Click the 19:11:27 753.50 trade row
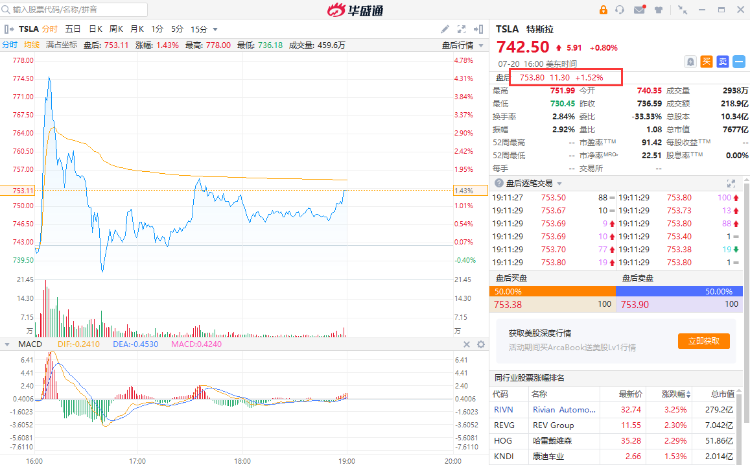The width and height of the screenshot is (750, 465). 553,198
